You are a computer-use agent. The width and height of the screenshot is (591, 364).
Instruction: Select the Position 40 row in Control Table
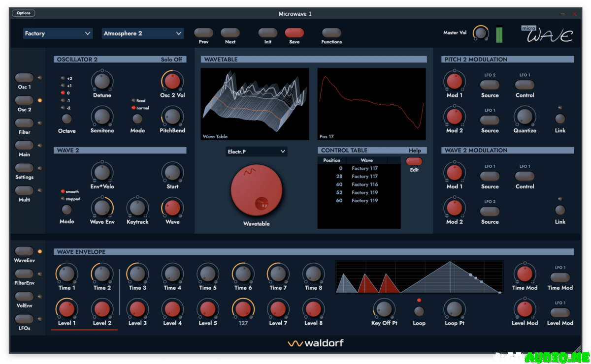coord(359,184)
